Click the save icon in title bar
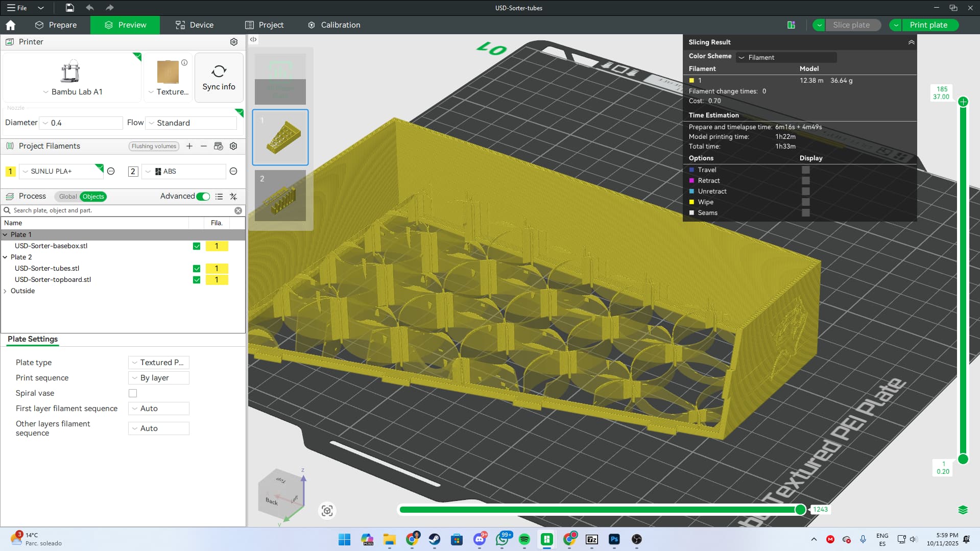This screenshot has width=980, height=551. click(x=69, y=8)
